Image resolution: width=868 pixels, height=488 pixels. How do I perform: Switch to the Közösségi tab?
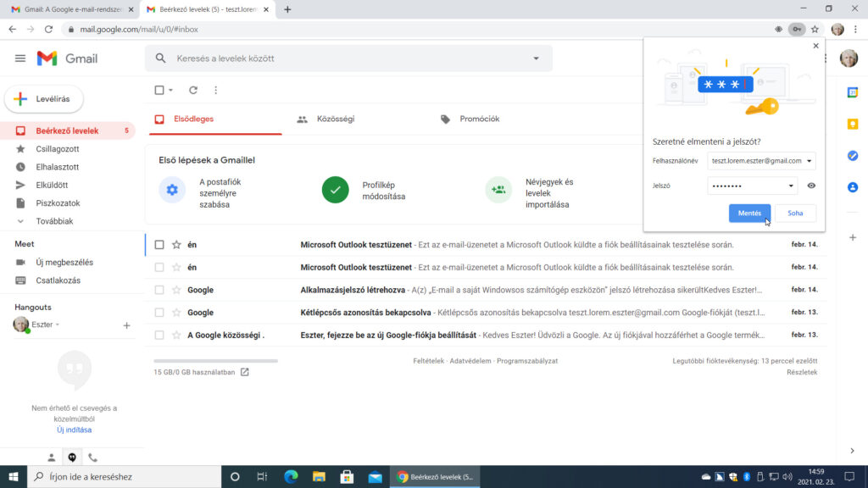(357, 119)
